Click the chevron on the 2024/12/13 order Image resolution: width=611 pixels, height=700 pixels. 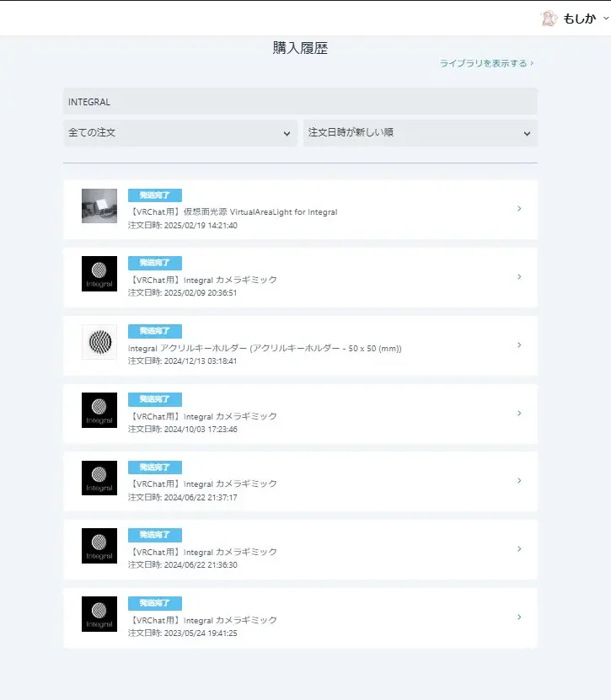tap(519, 345)
